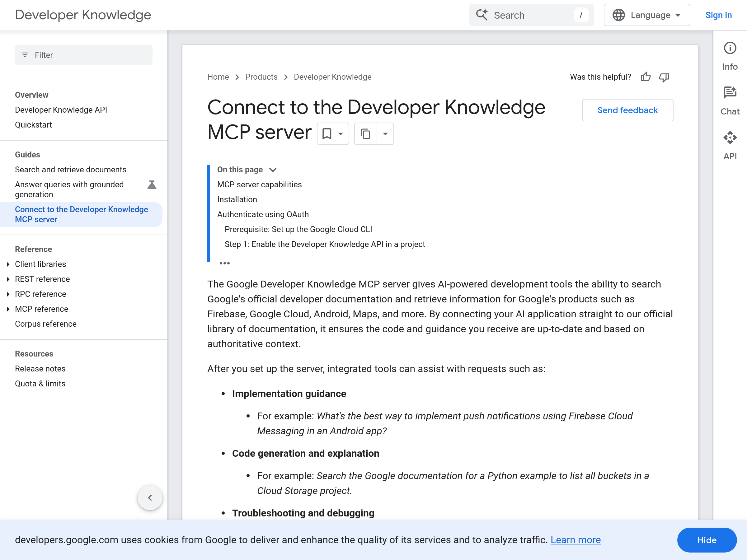Expand Client libraries tree item
Viewport: 747px width, 560px height.
tap(8, 264)
